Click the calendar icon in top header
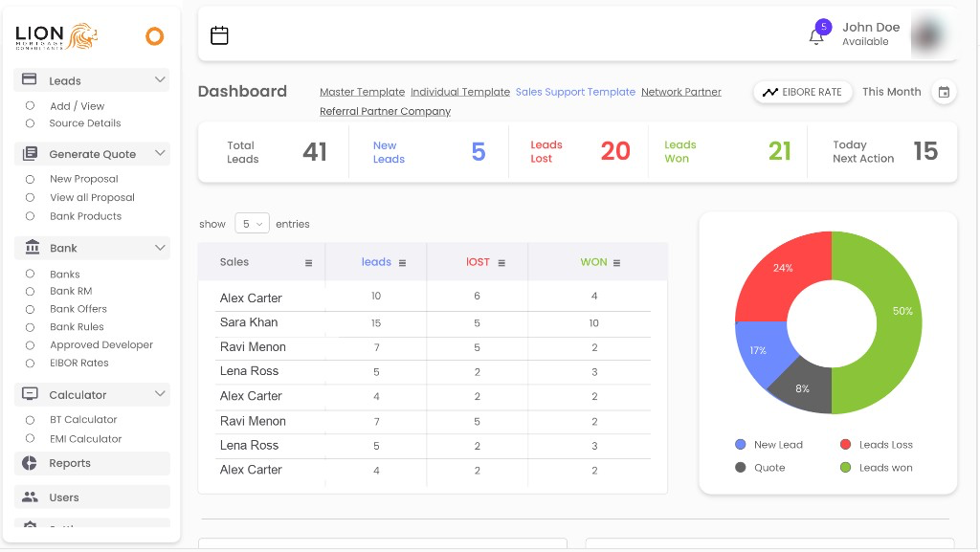This screenshot has width=980, height=552. coord(219,35)
